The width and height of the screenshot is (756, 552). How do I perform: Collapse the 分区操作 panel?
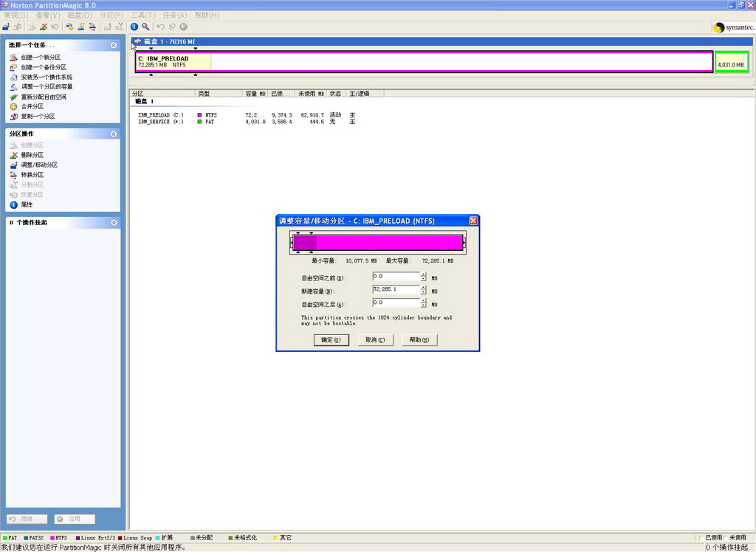tap(114, 134)
